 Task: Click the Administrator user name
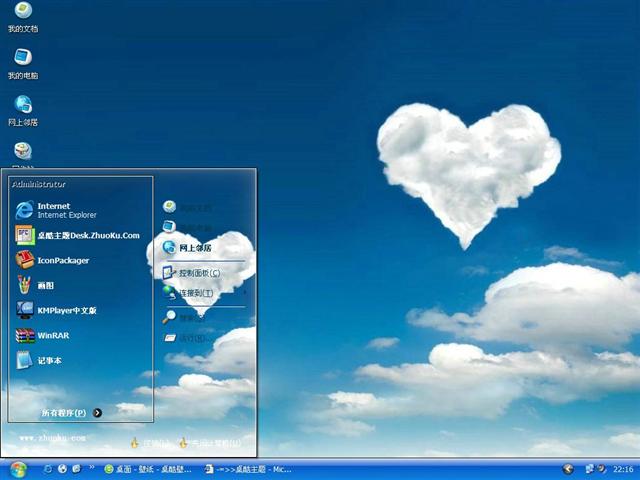39,184
